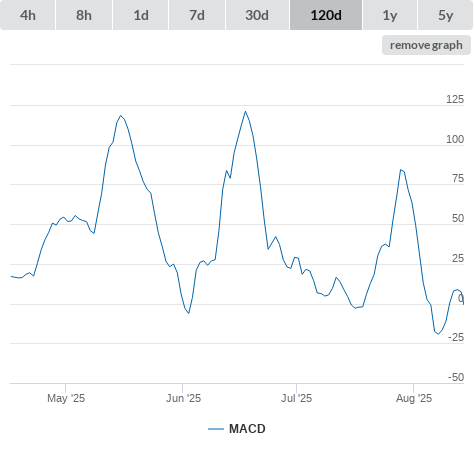Click the -50 y-axis value
The height and width of the screenshot is (455, 474).
[456, 377]
